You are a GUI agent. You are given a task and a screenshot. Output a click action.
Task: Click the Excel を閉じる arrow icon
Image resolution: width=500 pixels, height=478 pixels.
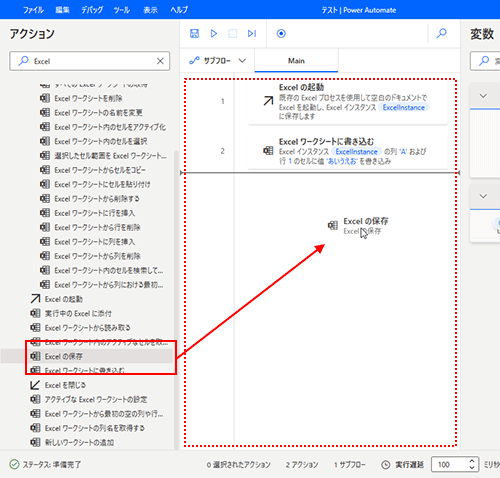click(x=35, y=385)
